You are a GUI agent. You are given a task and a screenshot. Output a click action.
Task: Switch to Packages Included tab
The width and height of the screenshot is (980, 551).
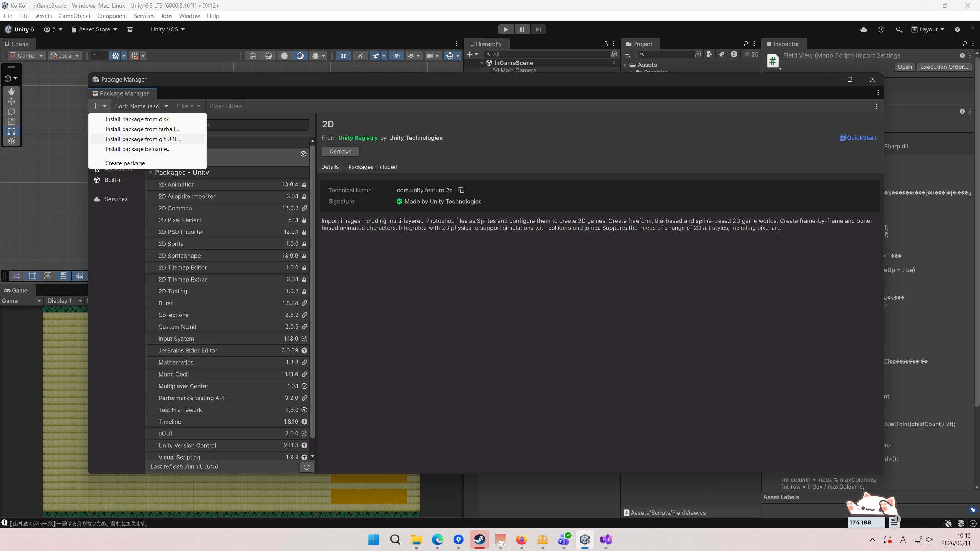(372, 167)
